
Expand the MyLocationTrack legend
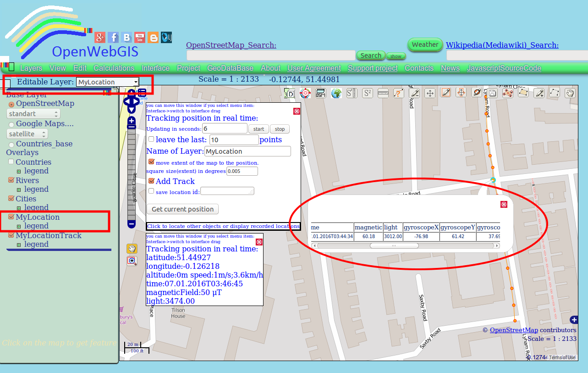point(19,245)
